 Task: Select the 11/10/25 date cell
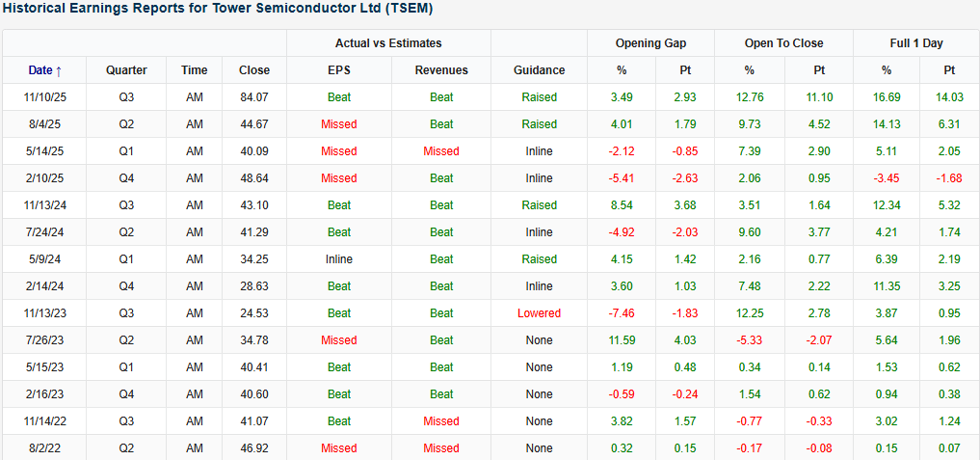point(44,97)
